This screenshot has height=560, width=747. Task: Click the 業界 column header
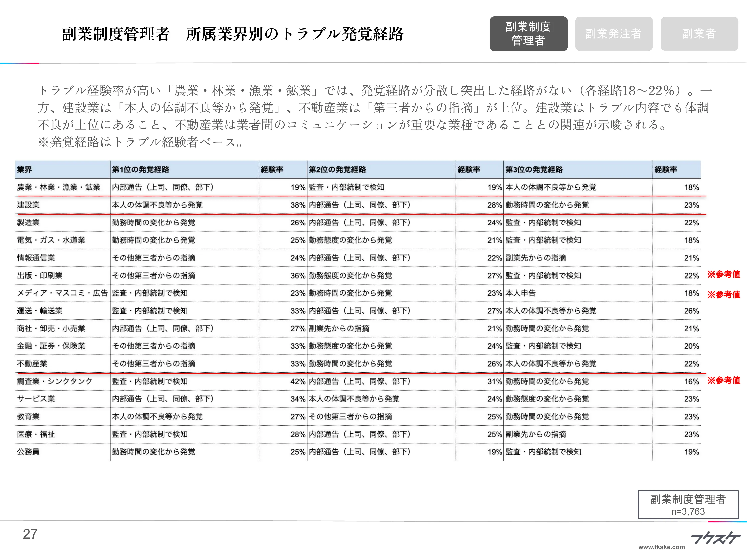[25, 169]
